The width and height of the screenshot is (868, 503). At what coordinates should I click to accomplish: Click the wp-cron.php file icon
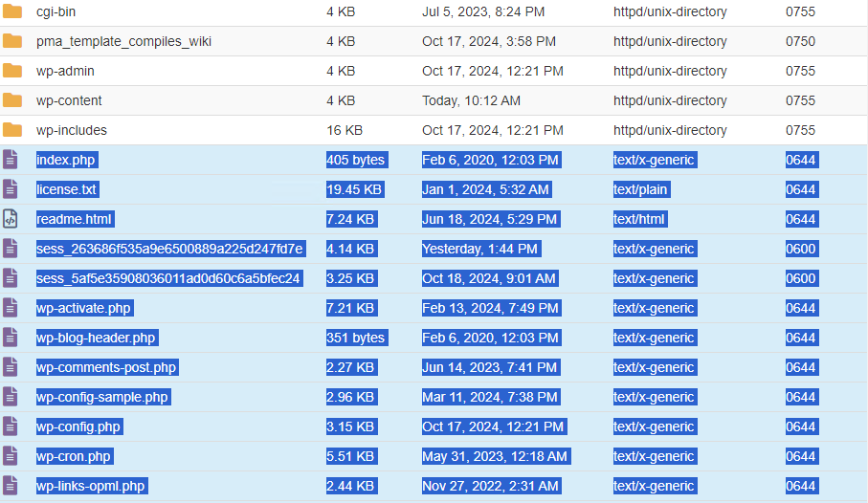10,456
